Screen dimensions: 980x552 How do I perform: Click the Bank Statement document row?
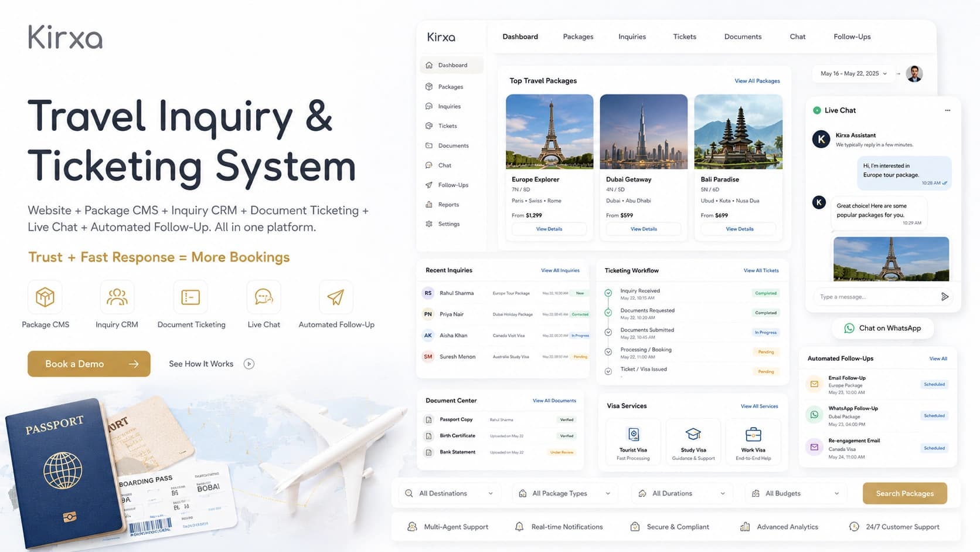click(500, 452)
